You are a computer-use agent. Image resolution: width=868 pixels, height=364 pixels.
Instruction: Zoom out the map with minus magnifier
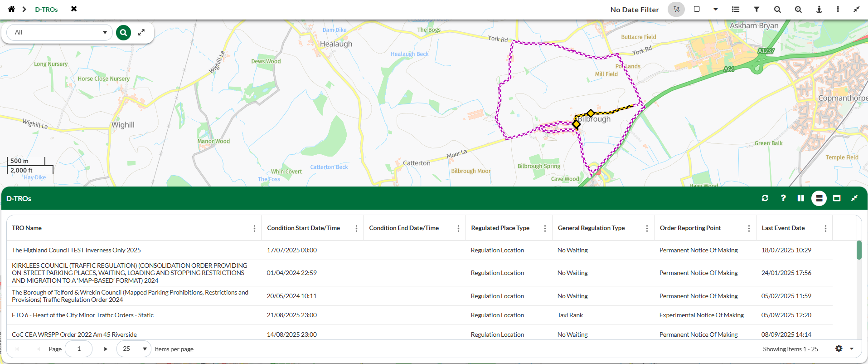pos(777,10)
